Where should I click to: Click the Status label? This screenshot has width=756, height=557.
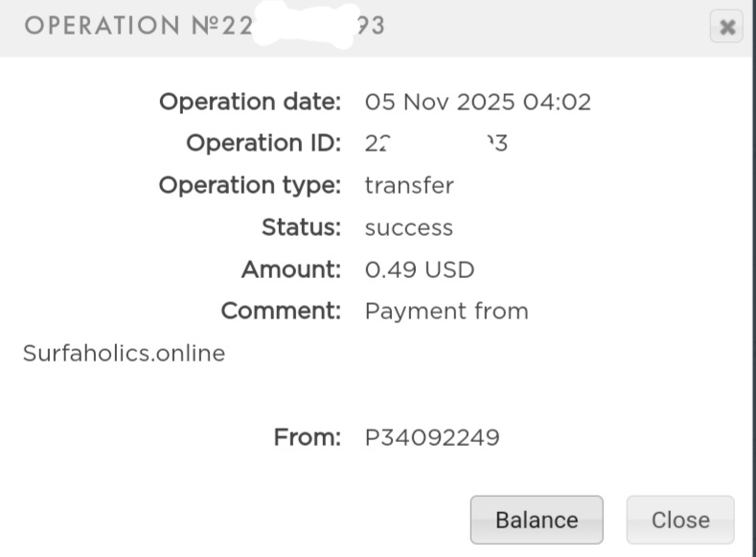click(301, 228)
